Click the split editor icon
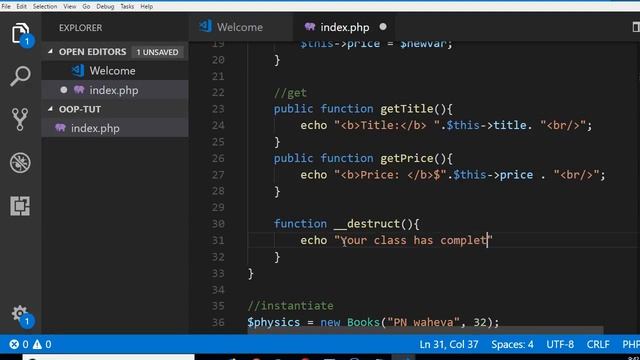 point(636,27)
